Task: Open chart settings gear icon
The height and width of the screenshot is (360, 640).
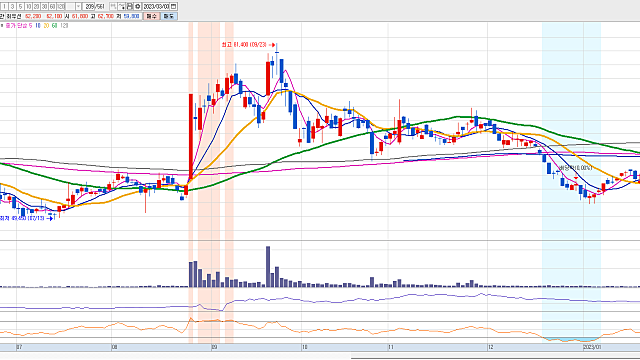Action: click(x=138, y=7)
